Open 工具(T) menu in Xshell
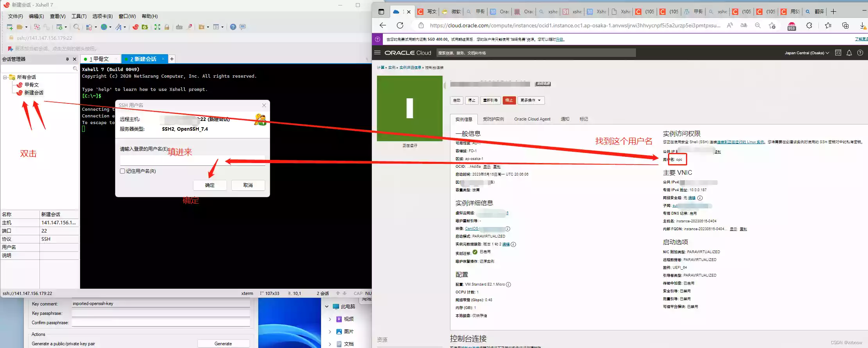 pos(79,16)
